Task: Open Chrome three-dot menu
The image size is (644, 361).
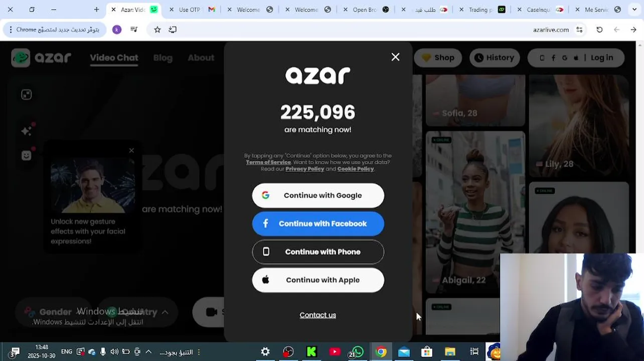Action: point(10,30)
